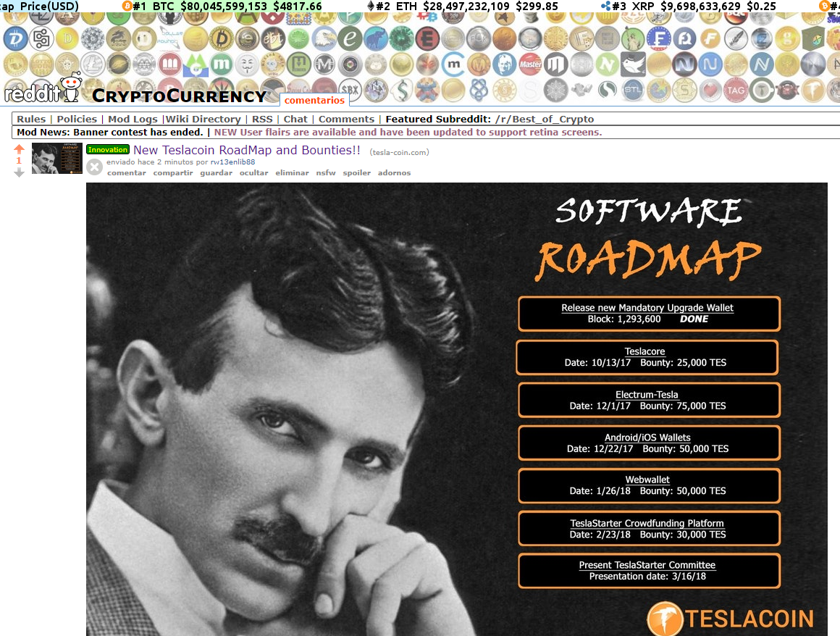Click the 'Electrum-Tesla' roadmap entry
840x636 pixels.
[x=649, y=401]
